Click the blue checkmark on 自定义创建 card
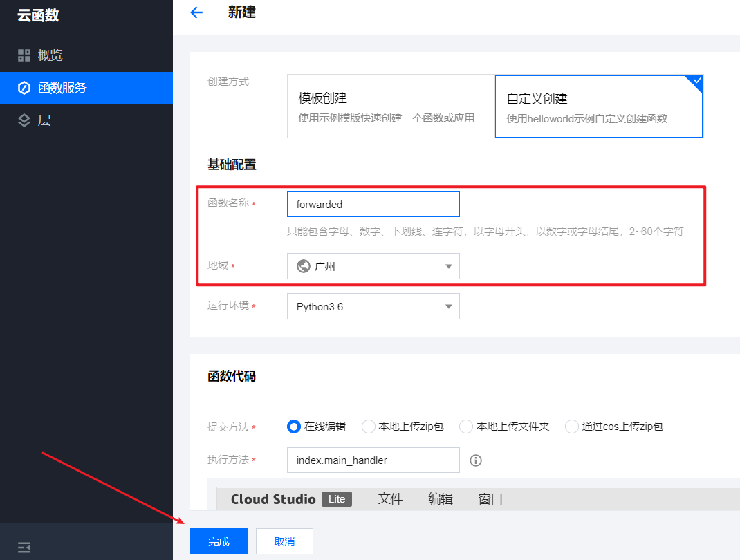 click(x=694, y=81)
